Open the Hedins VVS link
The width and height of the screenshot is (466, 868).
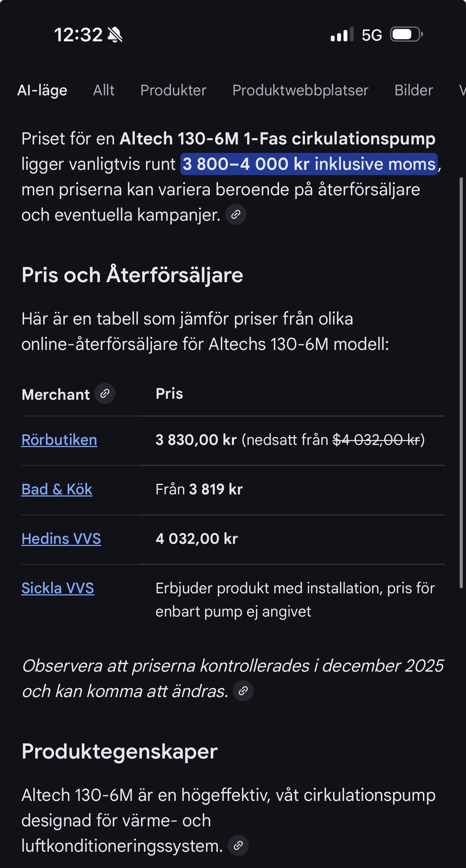point(61,539)
